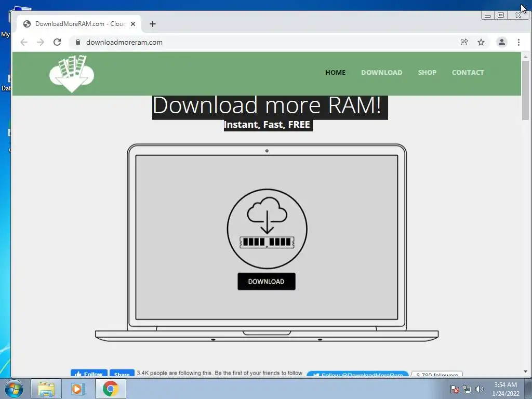The image size is (532, 399).
Task: Click the Facebook Share button
Action: [x=122, y=373]
